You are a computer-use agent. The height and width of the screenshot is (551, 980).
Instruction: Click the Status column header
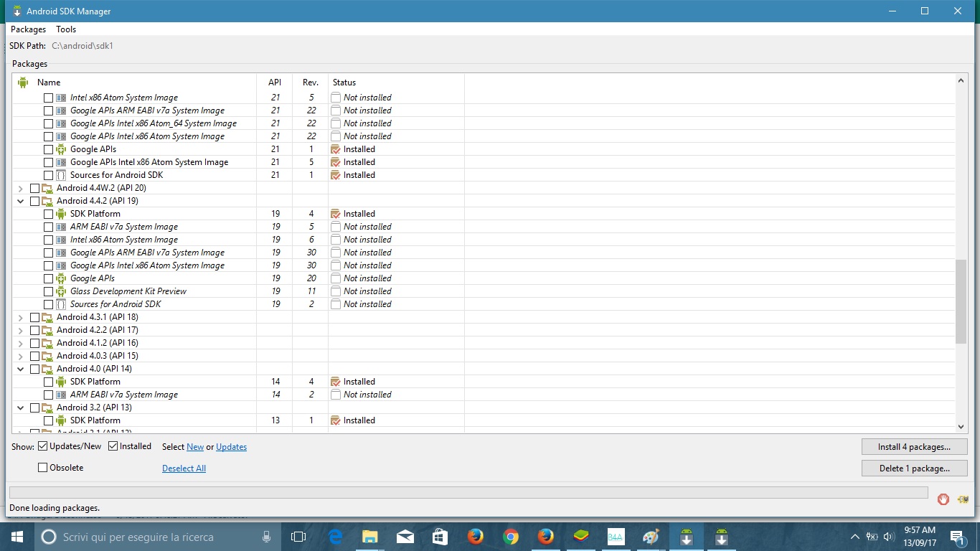(396, 83)
